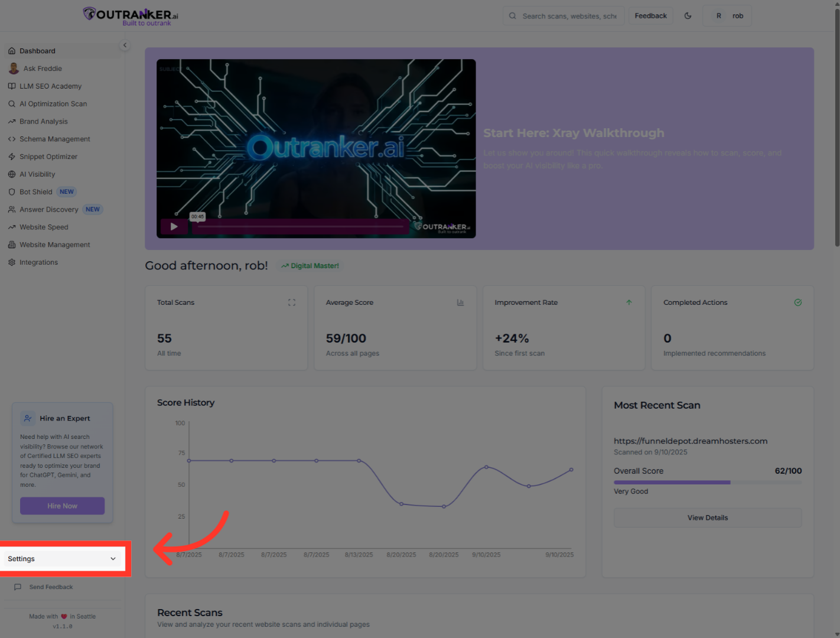
Task: Click the Integrations gear icon
Action: pos(12,262)
